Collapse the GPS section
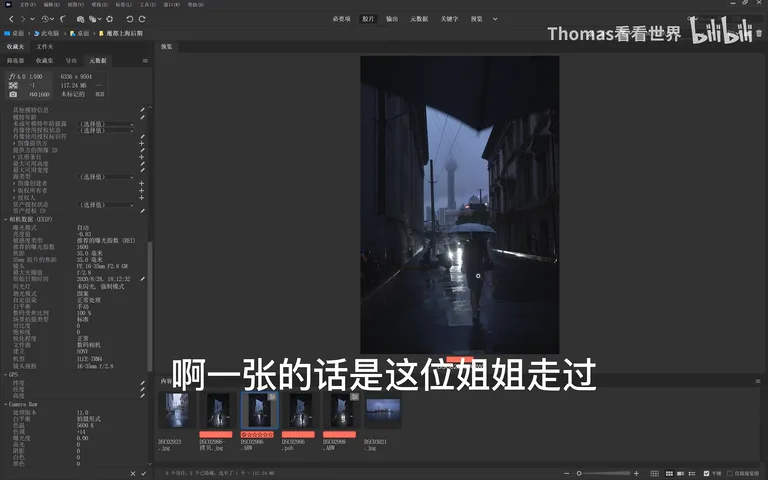 click(5, 375)
